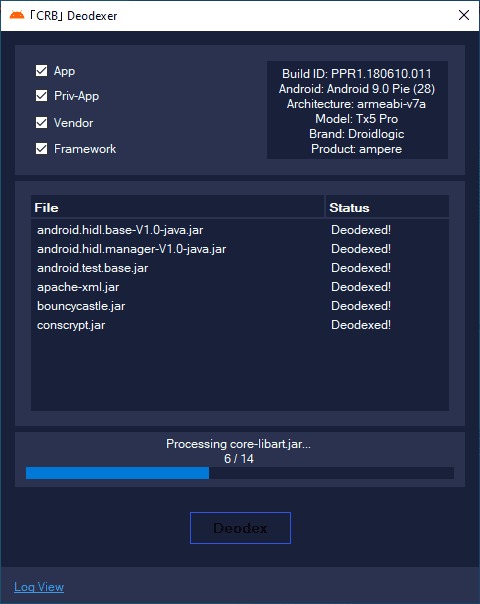This screenshot has width=480, height=604.
Task: Click the Build ID info line
Action: 357,74
